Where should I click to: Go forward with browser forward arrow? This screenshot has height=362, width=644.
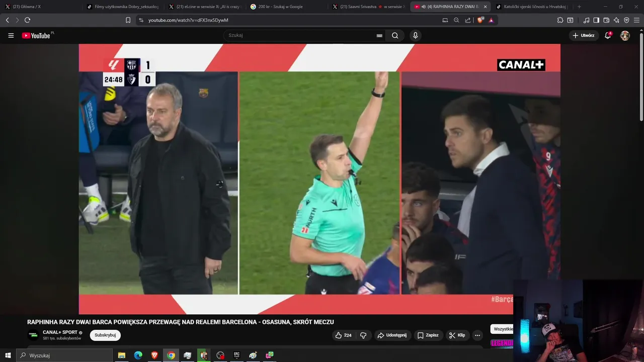tap(17, 20)
